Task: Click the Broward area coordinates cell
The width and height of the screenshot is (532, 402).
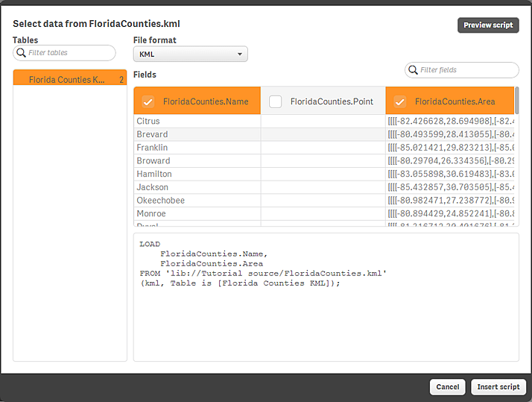Action: tap(449, 161)
